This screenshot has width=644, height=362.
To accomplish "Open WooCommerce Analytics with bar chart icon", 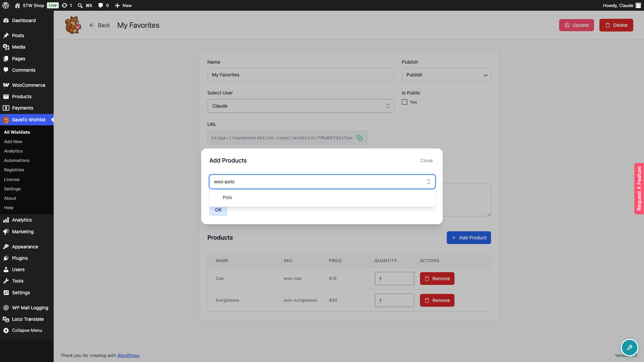I will point(27,220).
